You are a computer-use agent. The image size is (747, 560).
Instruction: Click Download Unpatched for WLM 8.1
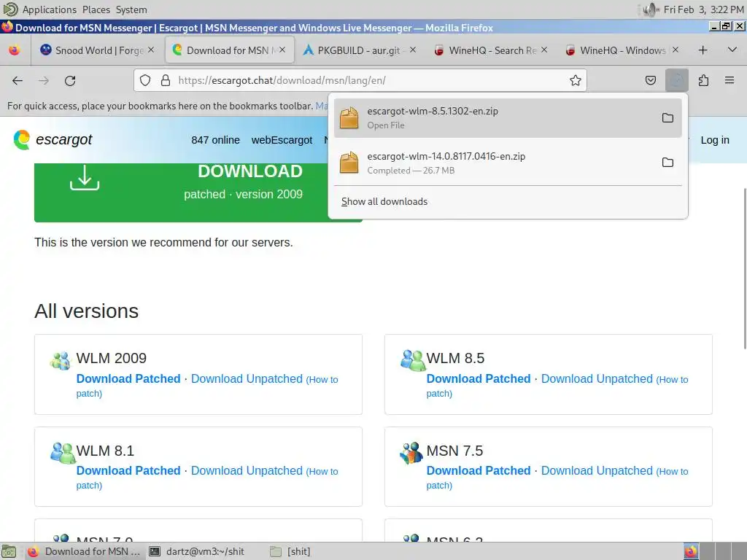[x=247, y=470]
